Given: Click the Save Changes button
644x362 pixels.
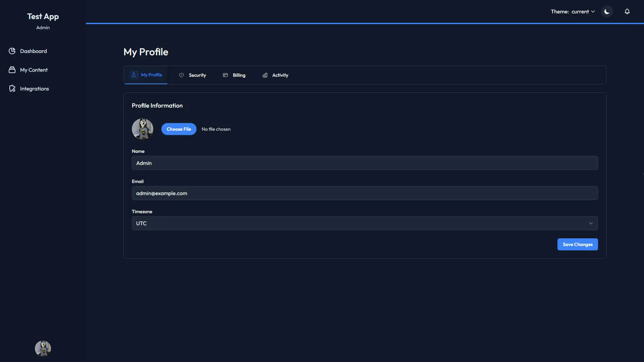Looking at the screenshot, I should (x=578, y=244).
